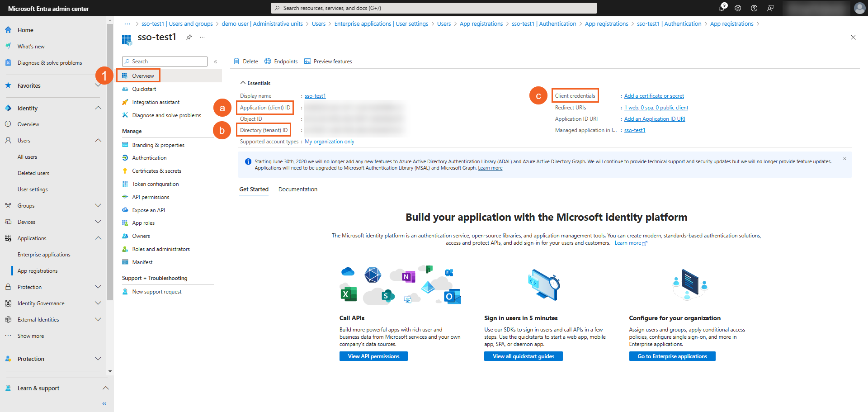Click the top search resources field

coord(434,8)
